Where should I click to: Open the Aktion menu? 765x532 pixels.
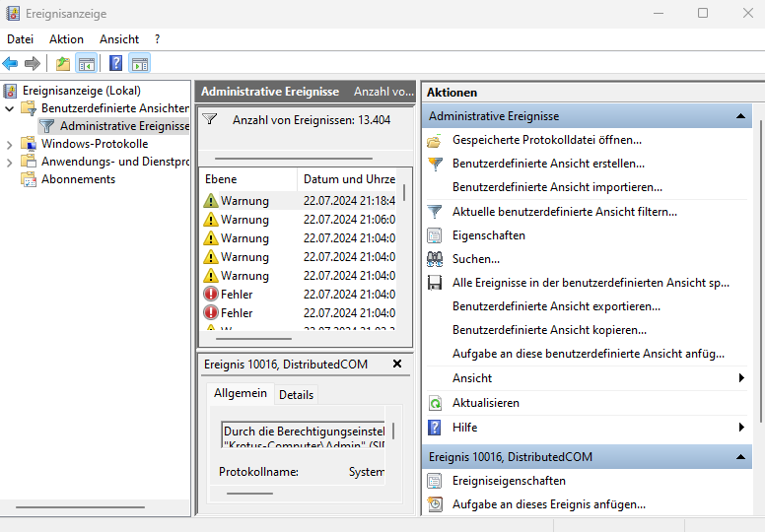(66, 39)
